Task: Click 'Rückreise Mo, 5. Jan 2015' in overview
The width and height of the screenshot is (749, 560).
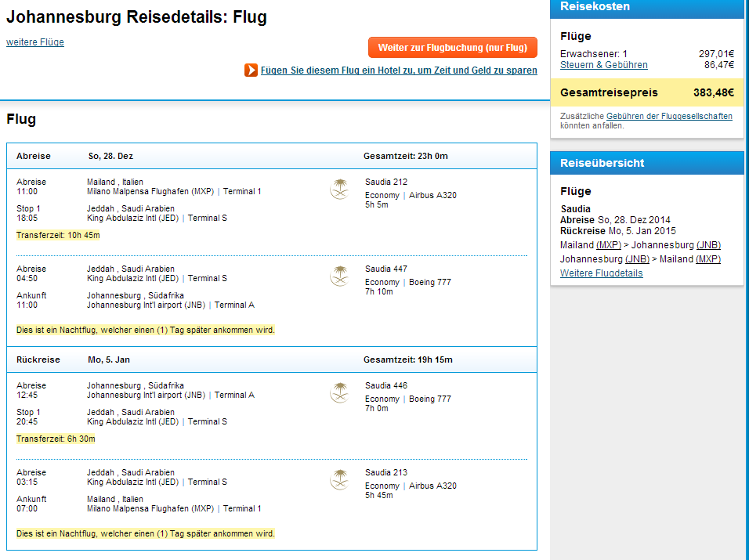Action: point(618,231)
